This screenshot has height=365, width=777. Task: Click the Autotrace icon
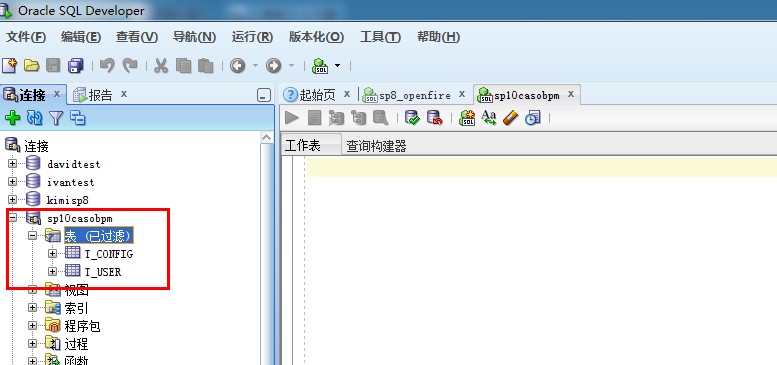358,118
